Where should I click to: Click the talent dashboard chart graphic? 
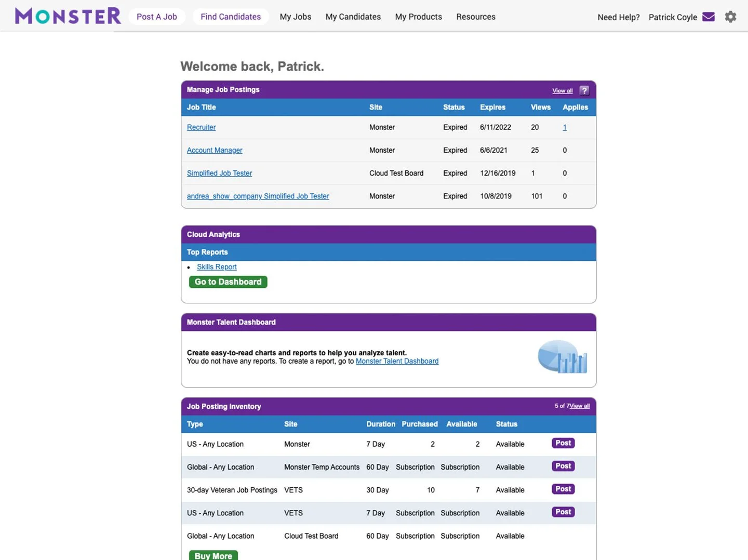563,357
